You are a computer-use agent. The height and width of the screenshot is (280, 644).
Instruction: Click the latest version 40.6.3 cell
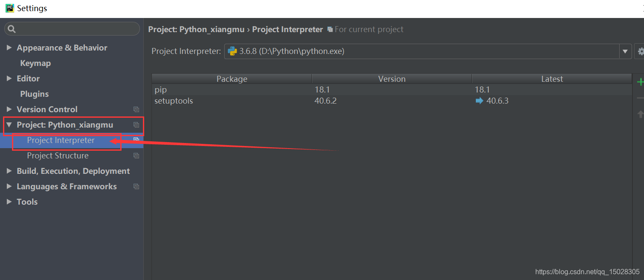click(497, 101)
